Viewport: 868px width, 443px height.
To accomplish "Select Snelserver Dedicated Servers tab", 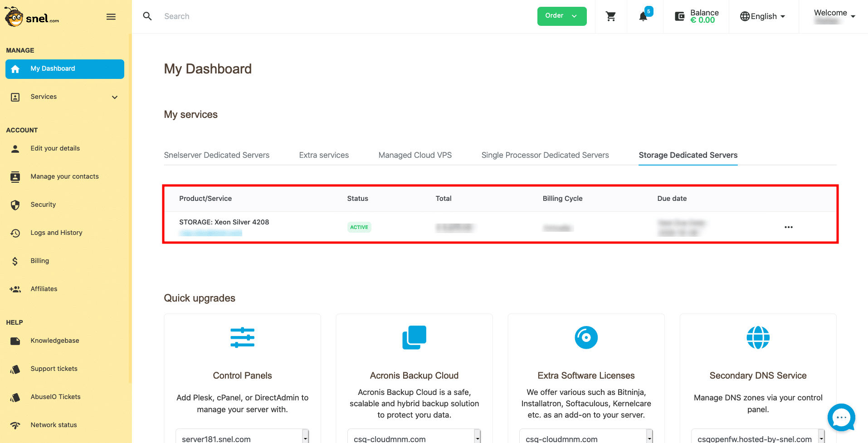I will tap(216, 155).
